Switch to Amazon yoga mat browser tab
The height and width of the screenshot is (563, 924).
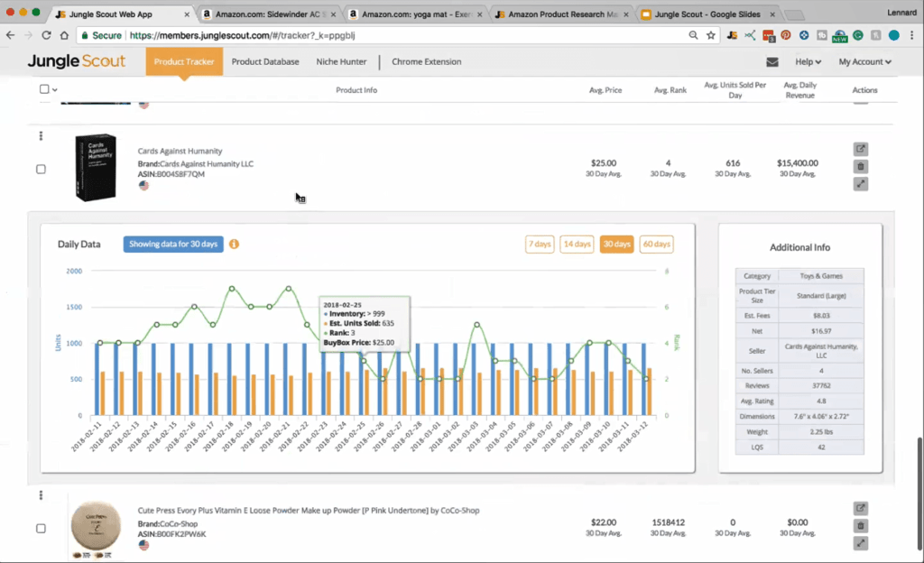point(415,14)
